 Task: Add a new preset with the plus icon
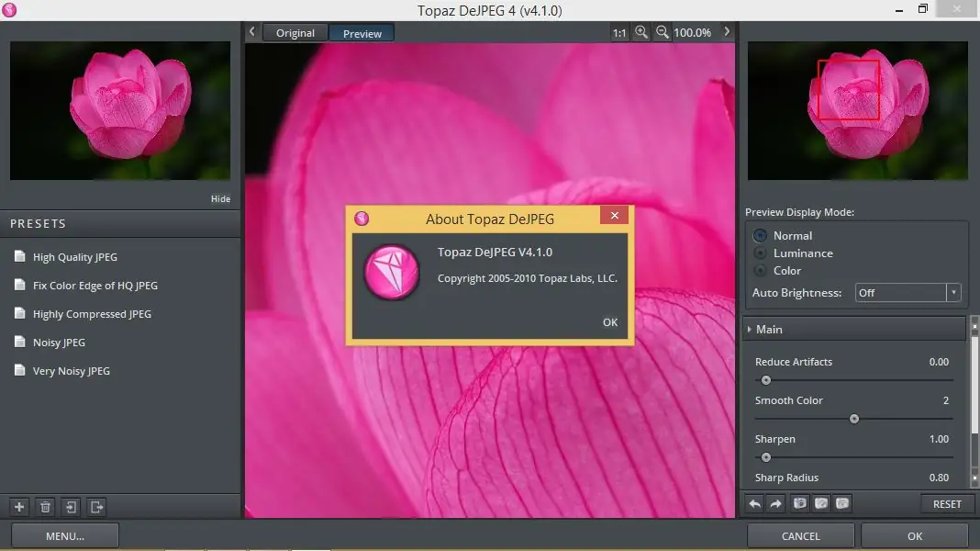[19, 507]
